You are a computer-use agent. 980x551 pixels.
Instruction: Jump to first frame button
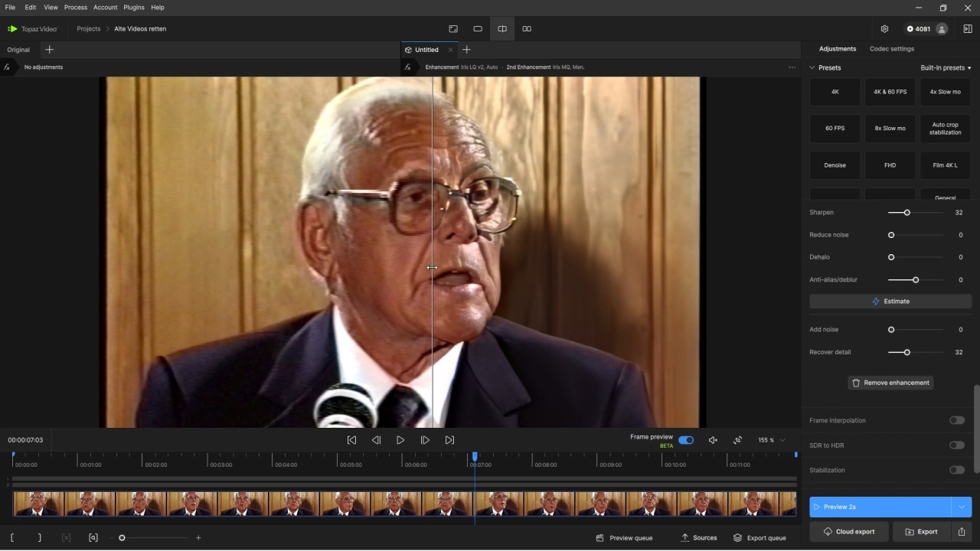(351, 440)
